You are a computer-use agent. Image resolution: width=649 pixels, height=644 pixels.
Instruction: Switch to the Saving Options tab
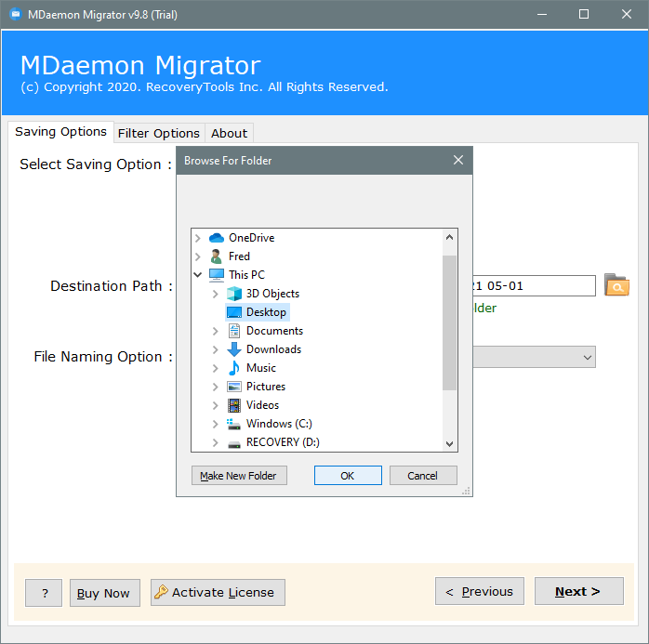pos(60,132)
